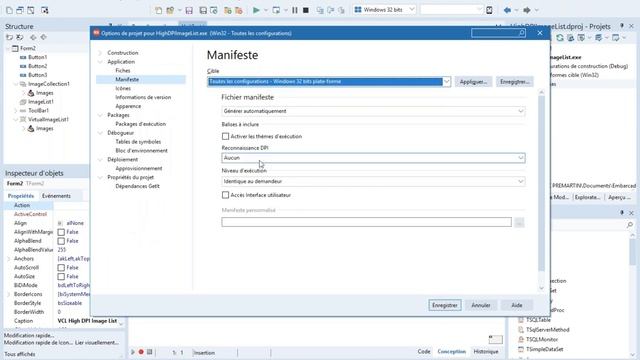Enable 'Activer les thèmes d'exécution' checkbox
The height and width of the screenshot is (360, 640).
point(225,136)
